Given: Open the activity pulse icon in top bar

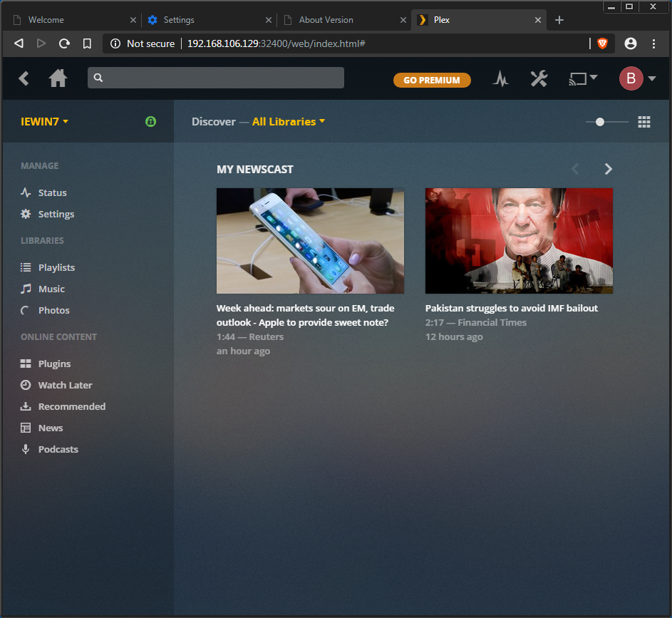Looking at the screenshot, I should pos(500,79).
